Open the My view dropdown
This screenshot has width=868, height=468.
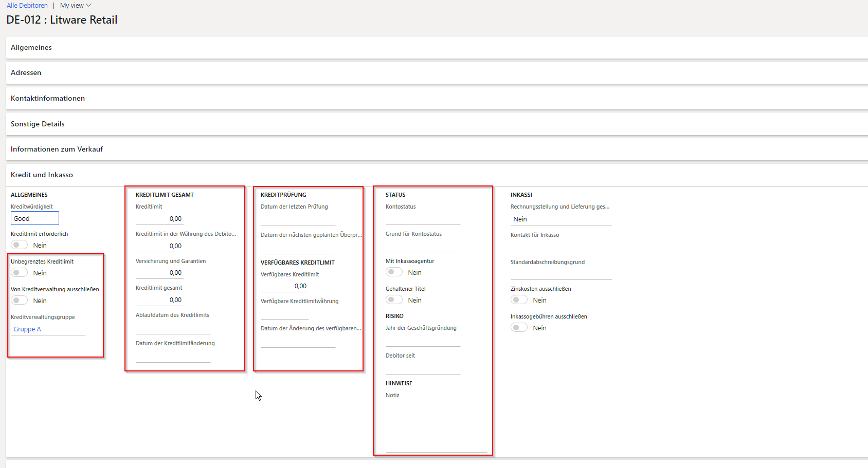tap(75, 5)
